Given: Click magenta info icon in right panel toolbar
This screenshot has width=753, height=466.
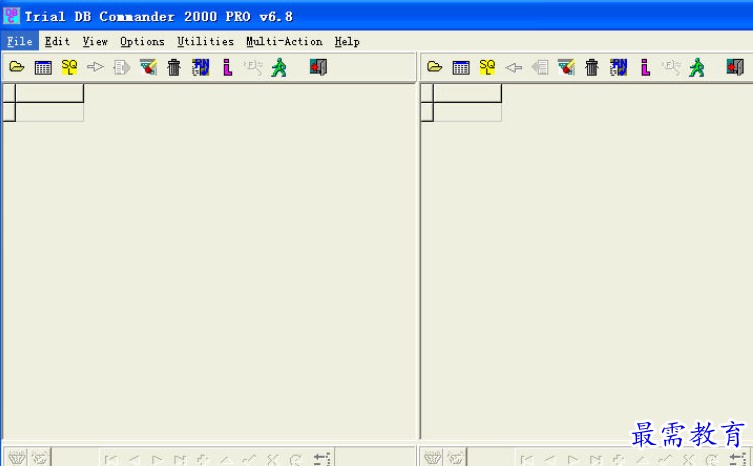Looking at the screenshot, I should tap(645, 67).
